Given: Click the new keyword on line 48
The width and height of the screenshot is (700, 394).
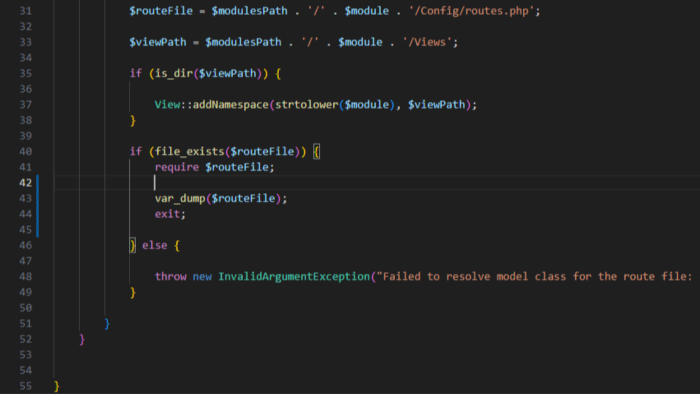Looking at the screenshot, I should 202,276.
